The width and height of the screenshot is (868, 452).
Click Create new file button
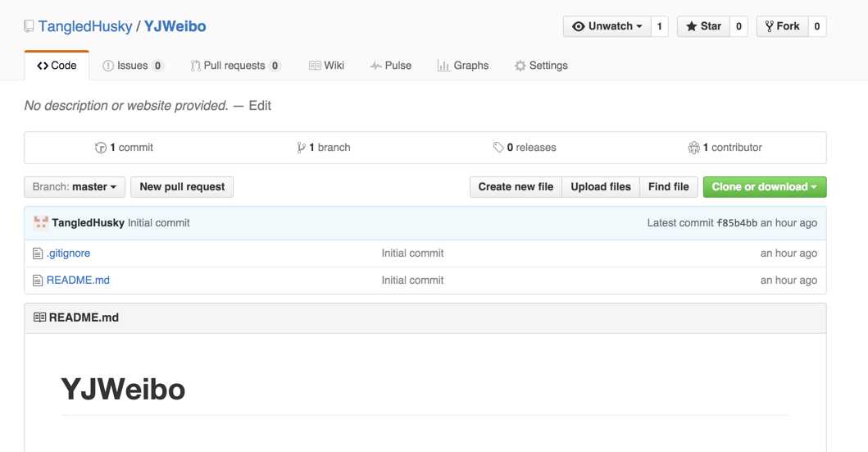coord(516,187)
